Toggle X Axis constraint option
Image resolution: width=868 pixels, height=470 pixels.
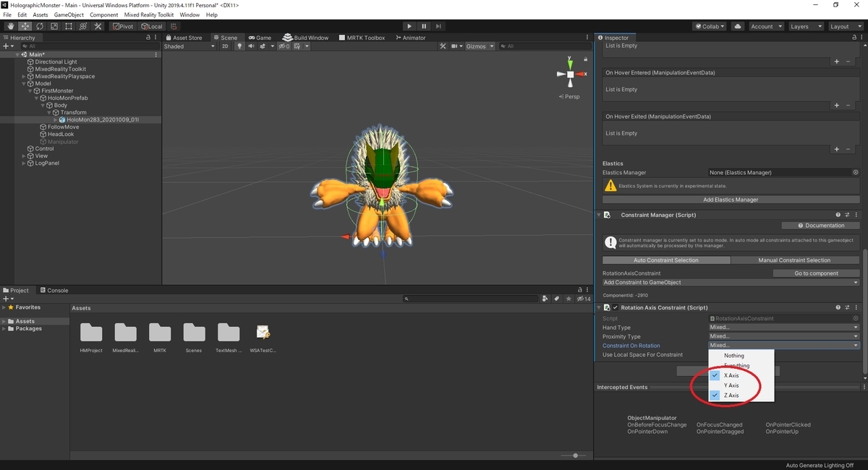pyautogui.click(x=741, y=375)
